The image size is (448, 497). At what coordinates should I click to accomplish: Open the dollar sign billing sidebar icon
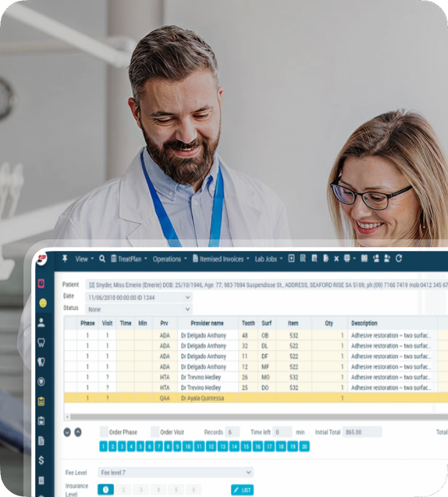[42, 460]
